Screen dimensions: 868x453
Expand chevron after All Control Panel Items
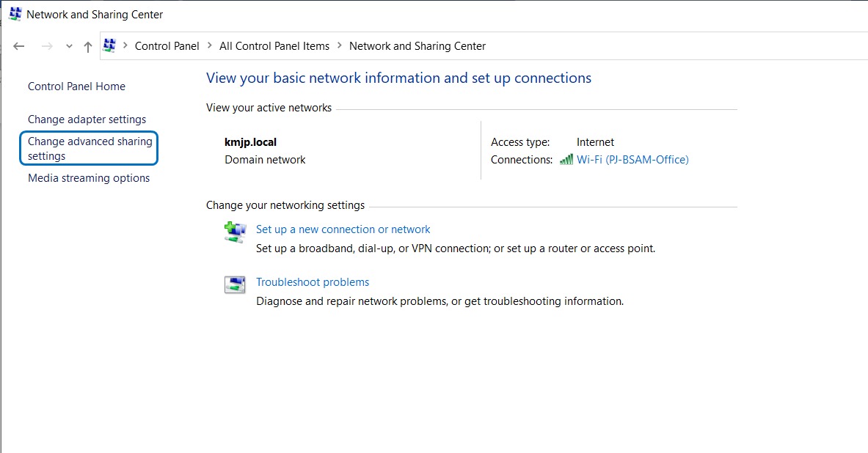click(x=340, y=46)
